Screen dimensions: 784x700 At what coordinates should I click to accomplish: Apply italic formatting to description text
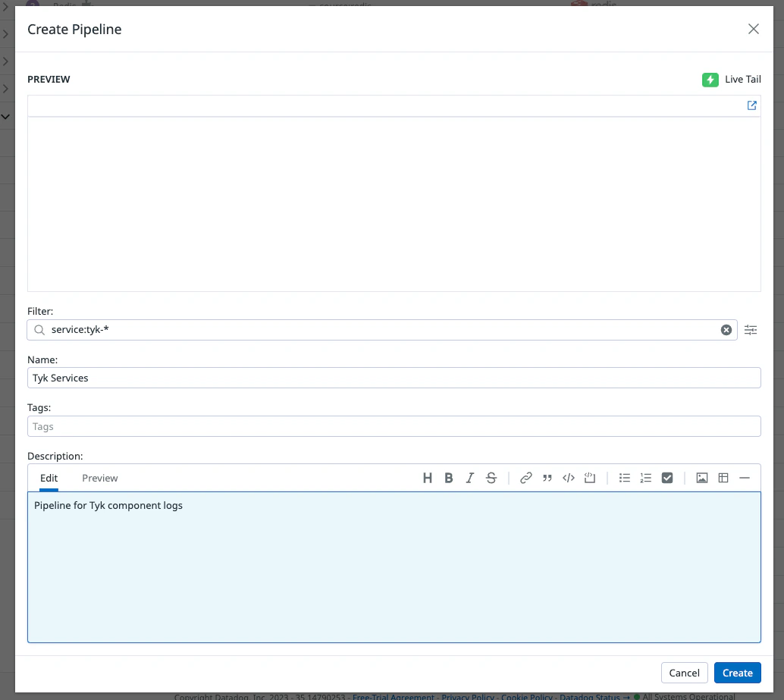tap(469, 478)
